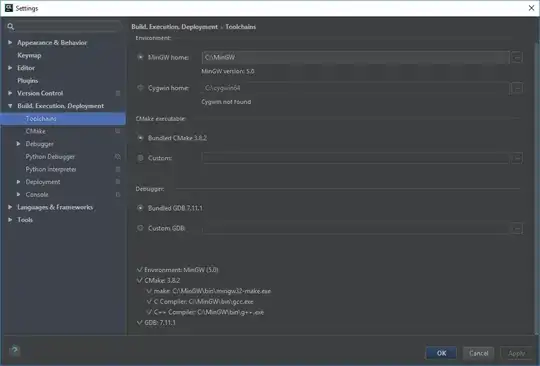This screenshot has height=366, width=540.
Task: Collapse Build, Execution, Deployment section
Action: (10, 106)
